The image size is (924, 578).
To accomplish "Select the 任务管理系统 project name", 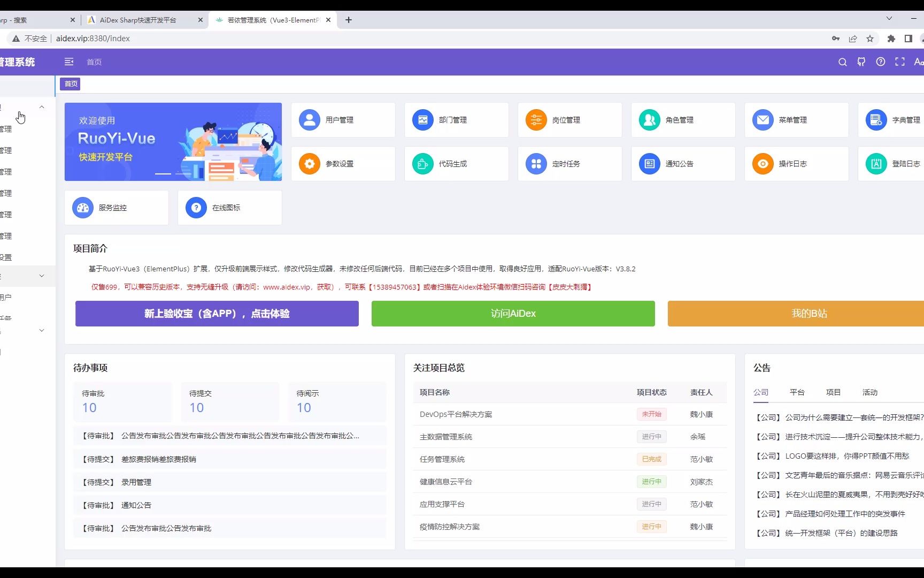I will [442, 459].
